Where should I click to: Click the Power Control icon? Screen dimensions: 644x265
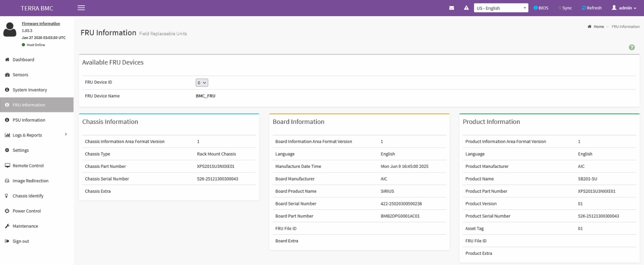(7, 211)
